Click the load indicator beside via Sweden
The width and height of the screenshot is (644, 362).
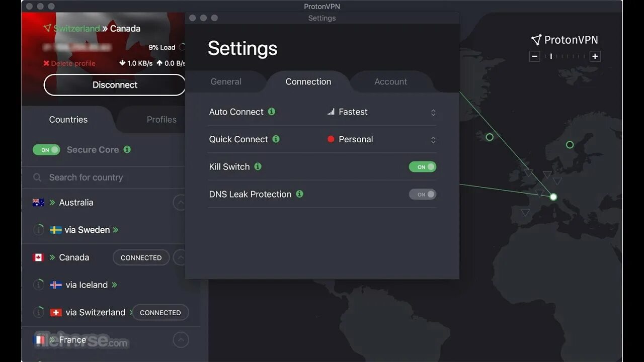[38, 230]
